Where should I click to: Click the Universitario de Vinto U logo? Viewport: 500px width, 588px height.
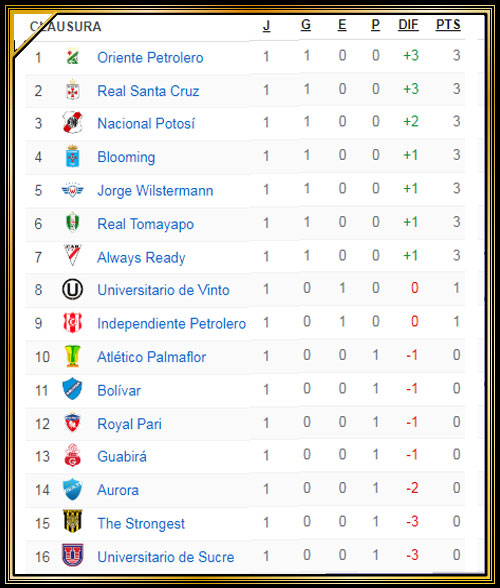tap(72, 290)
